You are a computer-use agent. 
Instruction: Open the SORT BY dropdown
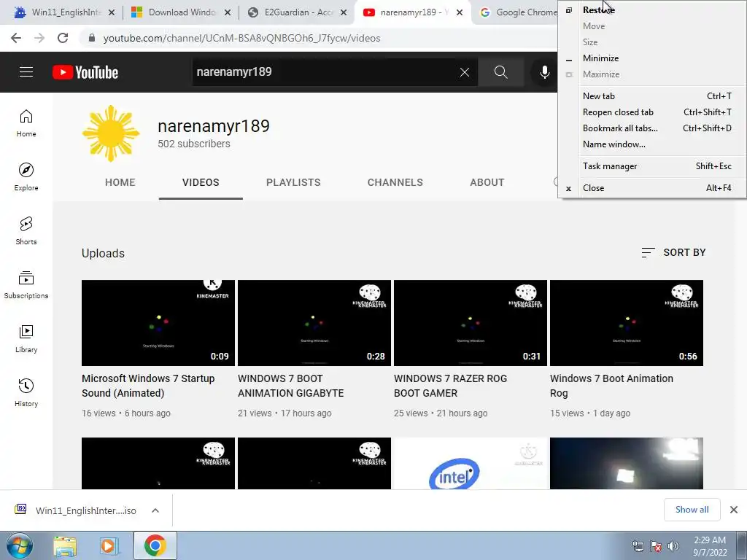pos(673,252)
